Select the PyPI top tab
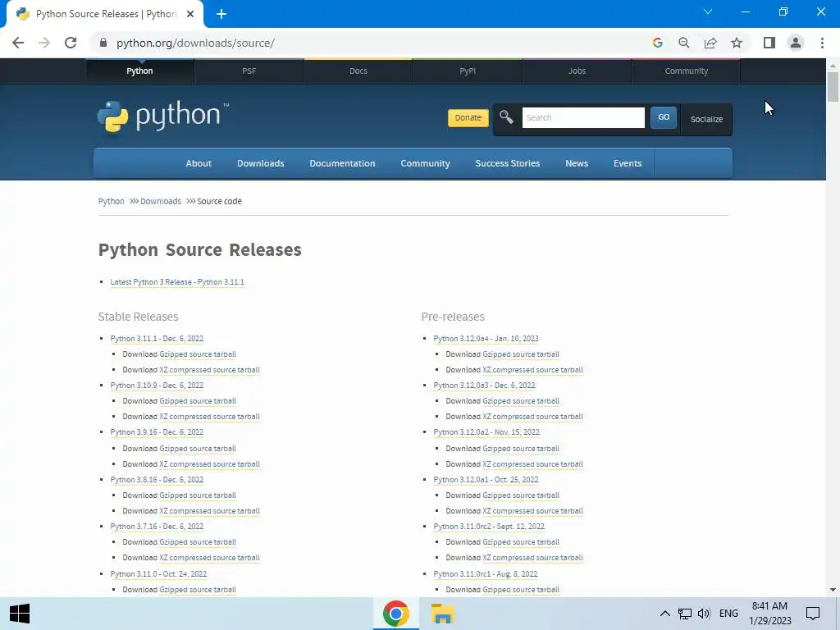This screenshot has height=630, width=840. tap(468, 71)
